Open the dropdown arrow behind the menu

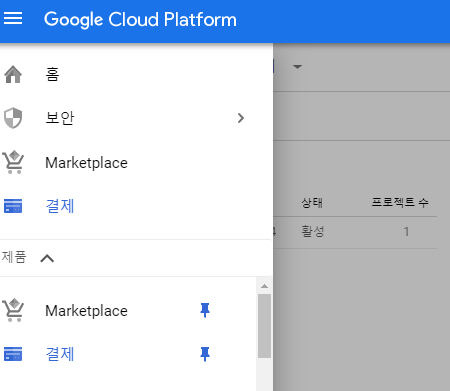point(297,67)
